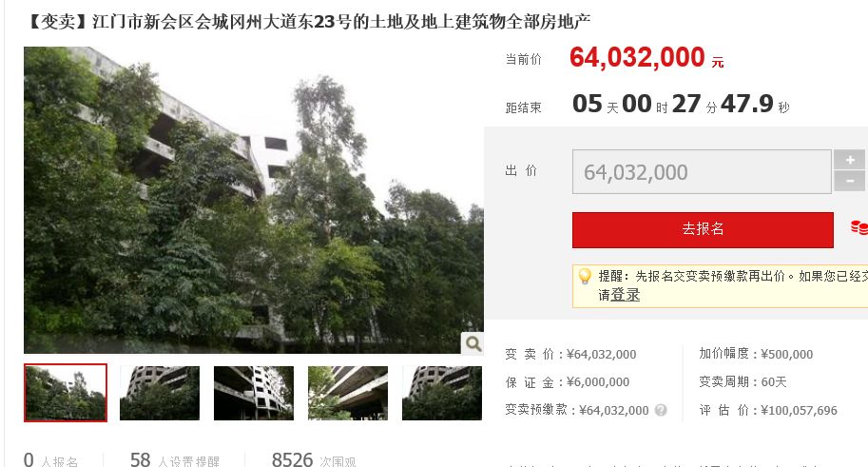Increase bid with the plus button

pyautogui.click(x=850, y=160)
